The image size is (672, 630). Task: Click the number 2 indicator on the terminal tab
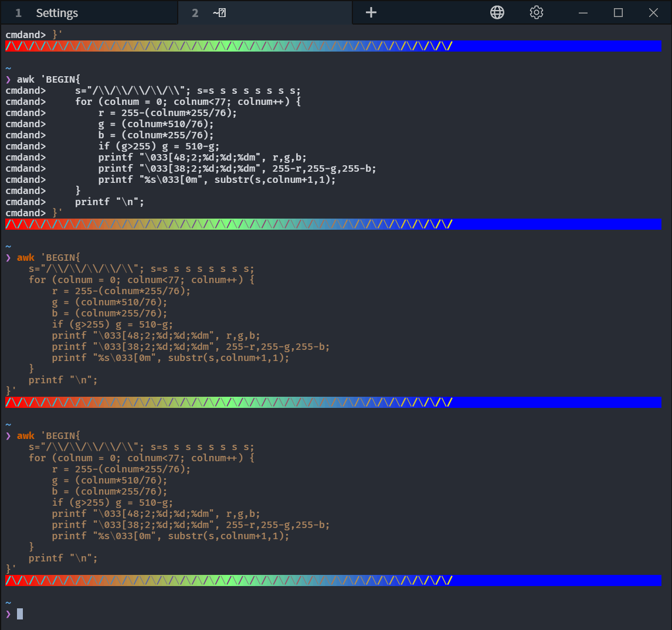pyautogui.click(x=194, y=12)
